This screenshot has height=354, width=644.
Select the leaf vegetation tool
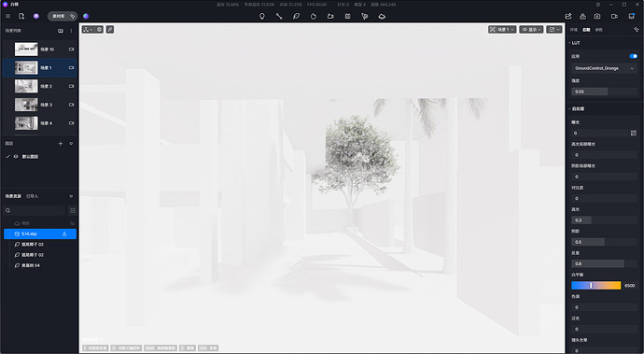click(296, 16)
